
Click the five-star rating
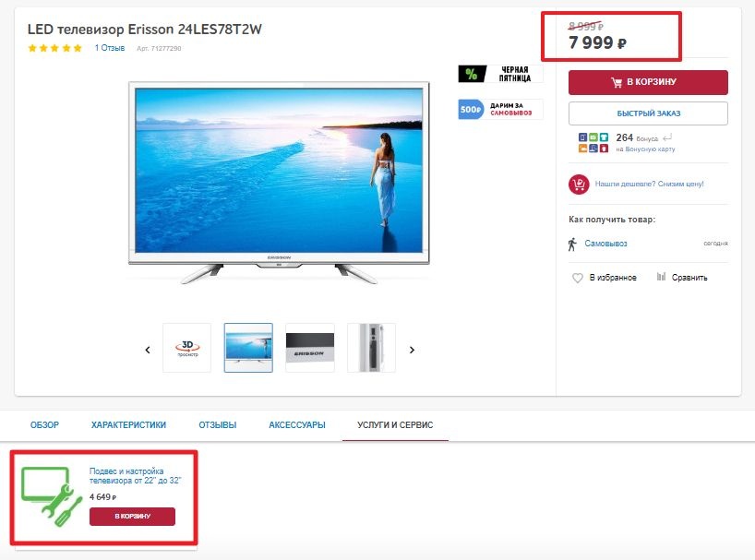[x=54, y=48]
